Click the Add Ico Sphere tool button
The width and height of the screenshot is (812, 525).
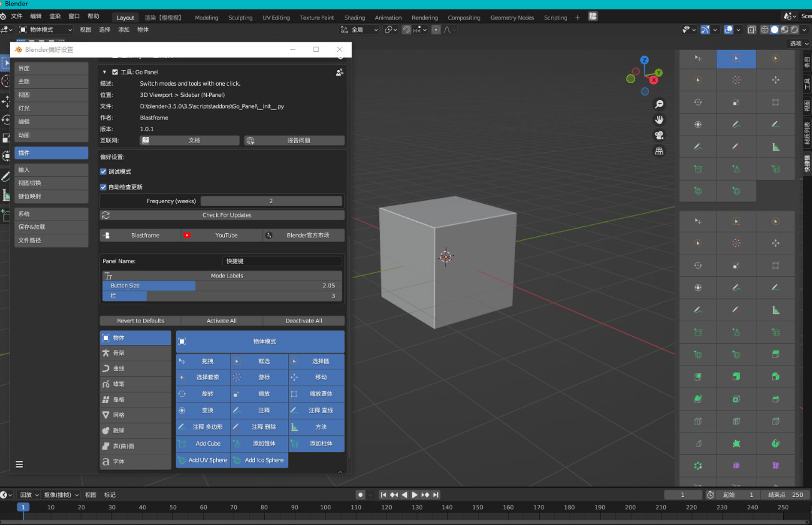coord(259,460)
